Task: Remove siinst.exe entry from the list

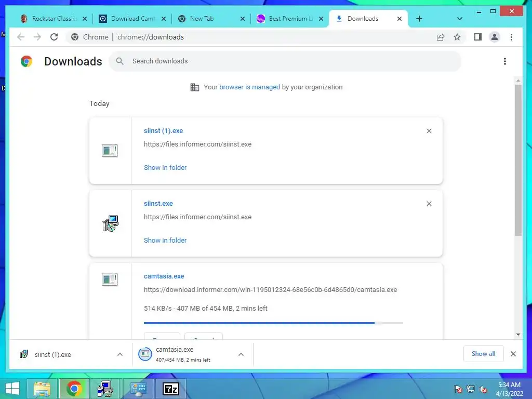Action: tap(429, 204)
